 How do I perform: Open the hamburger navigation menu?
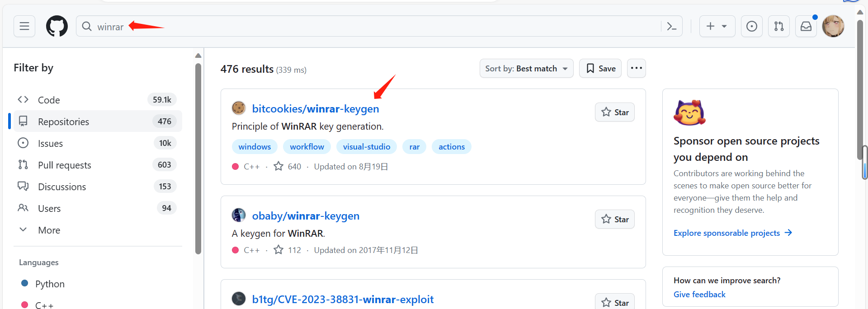[24, 26]
